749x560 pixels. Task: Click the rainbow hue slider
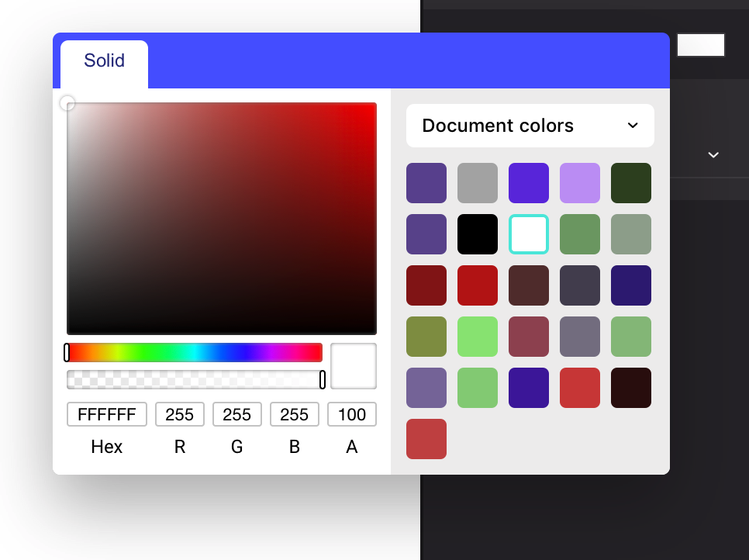click(194, 353)
